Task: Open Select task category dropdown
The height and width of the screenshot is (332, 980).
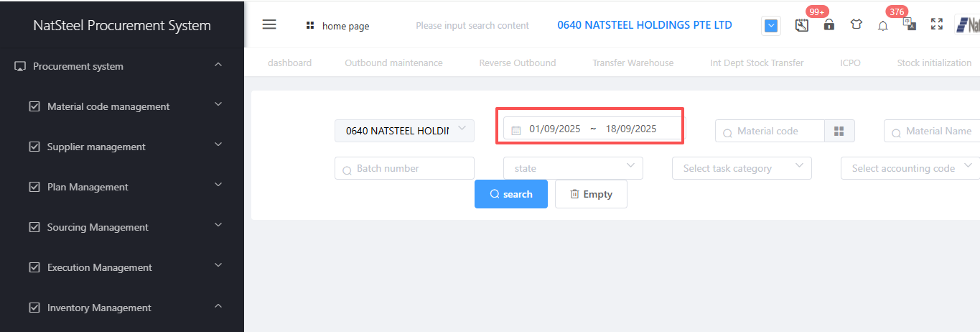Action: [742, 168]
